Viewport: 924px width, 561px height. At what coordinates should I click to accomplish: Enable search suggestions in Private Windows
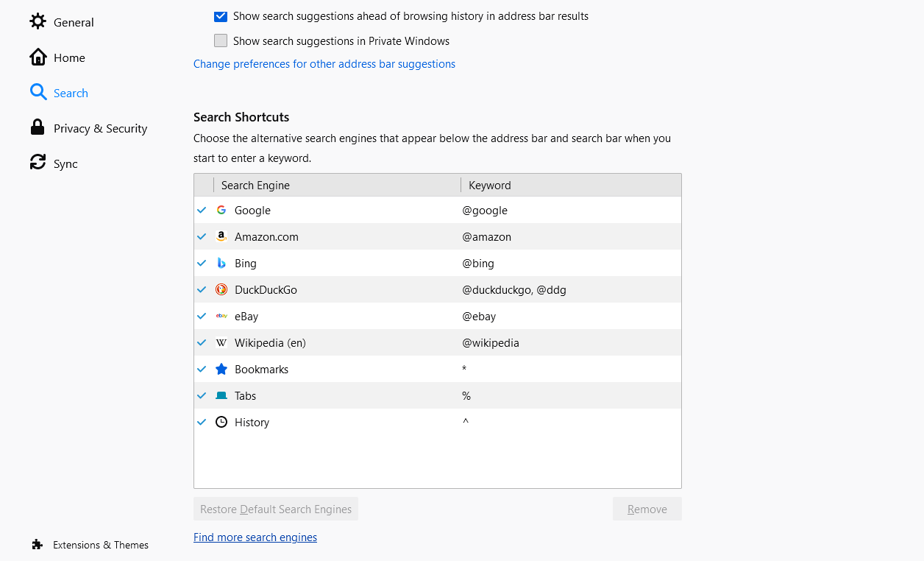point(221,40)
